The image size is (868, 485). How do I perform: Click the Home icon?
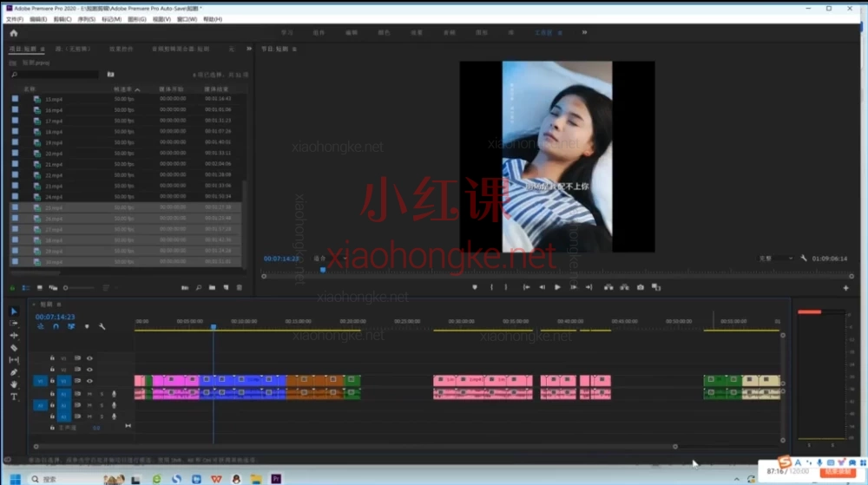14,33
